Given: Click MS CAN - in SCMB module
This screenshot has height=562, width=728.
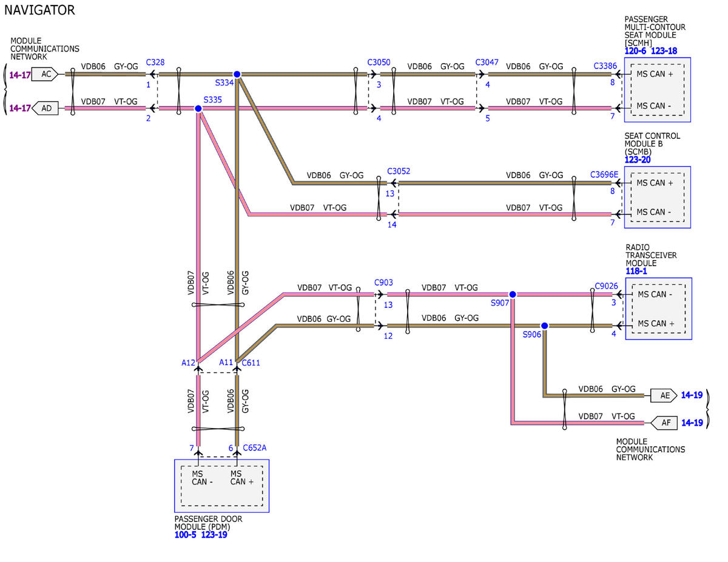Looking at the screenshot, I should coord(654,212).
